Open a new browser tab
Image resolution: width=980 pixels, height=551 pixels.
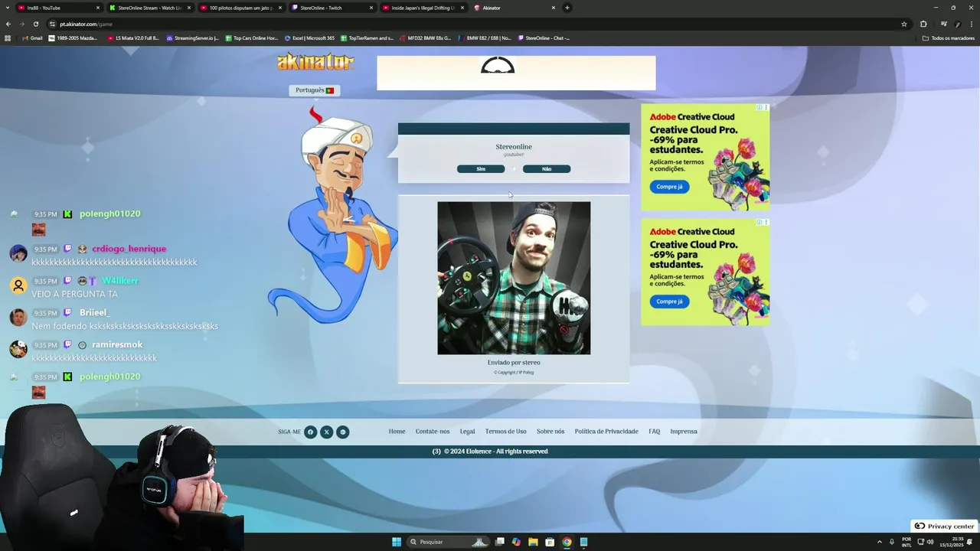click(567, 8)
